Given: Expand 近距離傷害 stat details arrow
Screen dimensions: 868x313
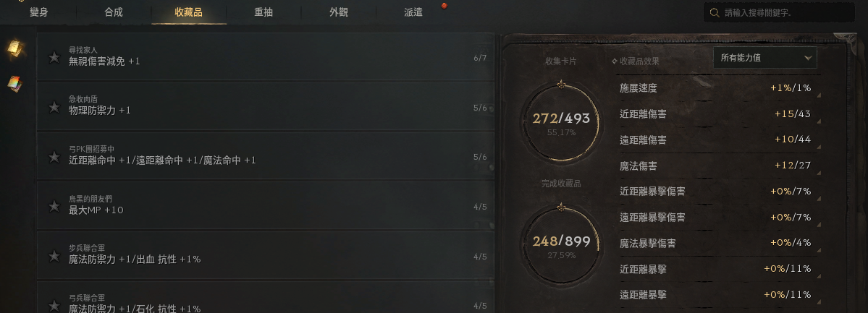Looking at the screenshot, I should [819, 121].
